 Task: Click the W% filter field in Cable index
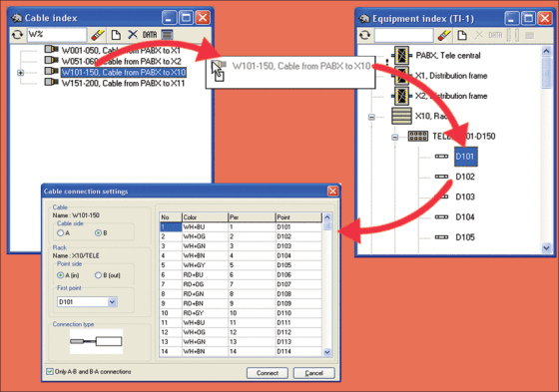[57, 35]
